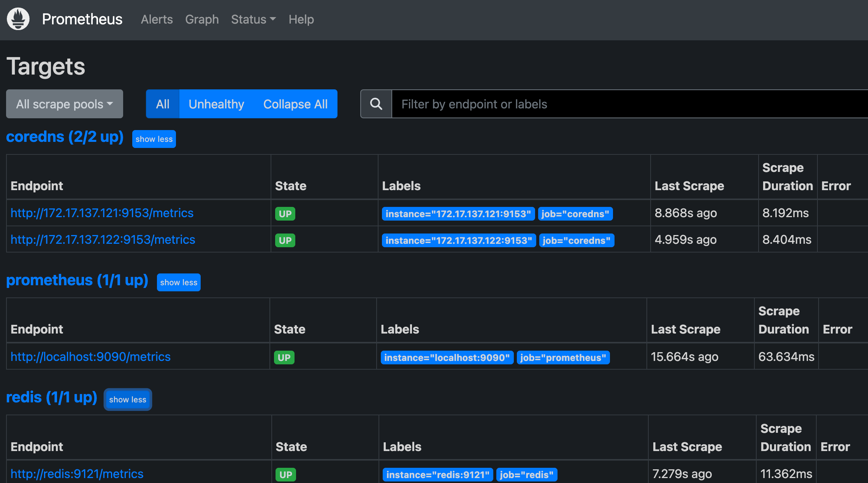The image size is (868, 483).
Task: Click UP badge for 172.17.137.122 target
Action: tap(285, 240)
